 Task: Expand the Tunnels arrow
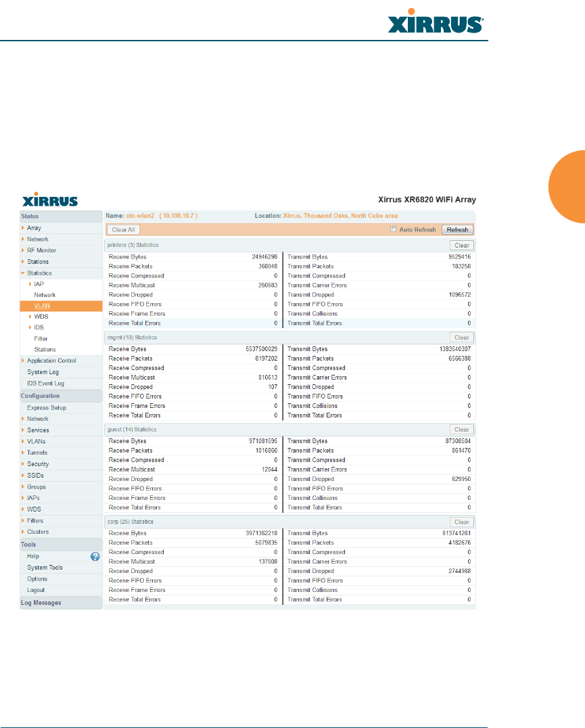coord(23,452)
